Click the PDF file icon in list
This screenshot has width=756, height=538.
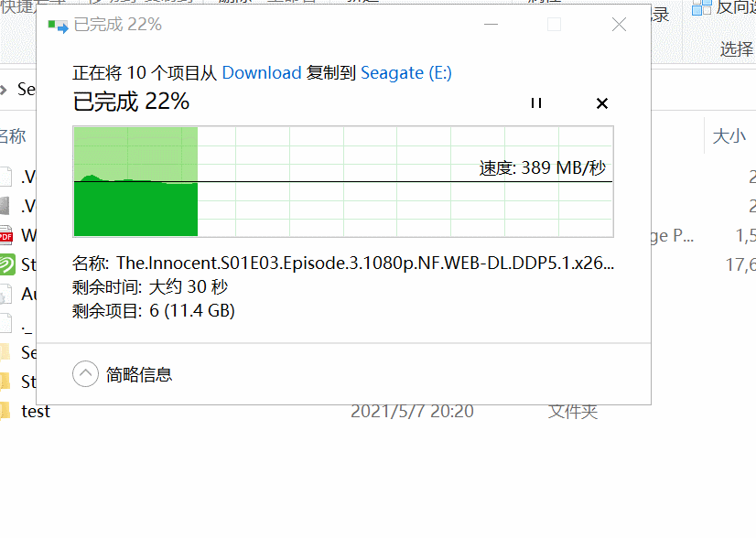5,235
